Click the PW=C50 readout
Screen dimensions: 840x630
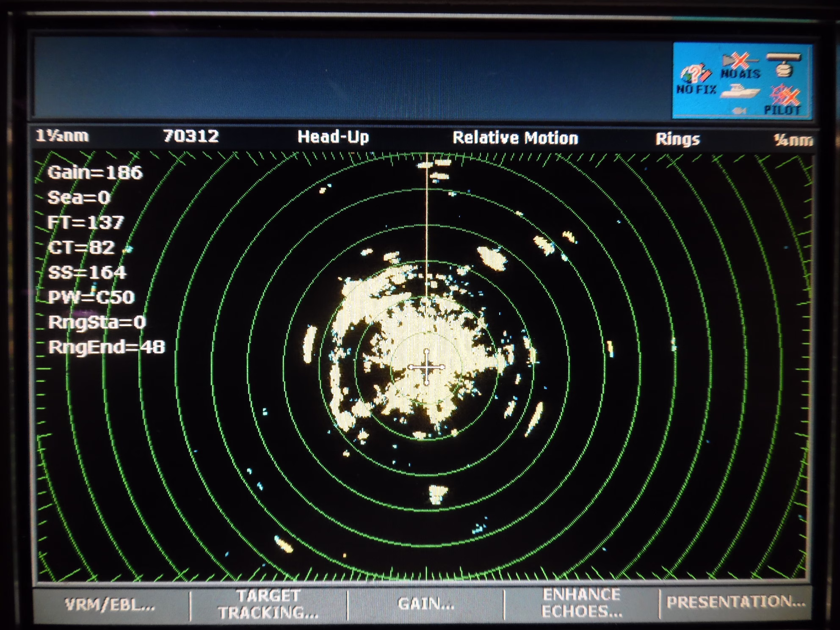[x=91, y=297]
